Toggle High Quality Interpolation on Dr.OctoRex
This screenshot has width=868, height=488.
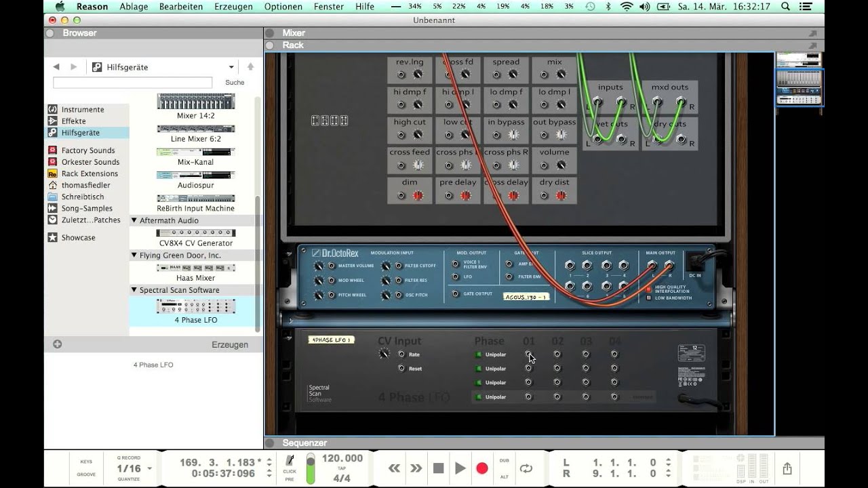click(648, 289)
